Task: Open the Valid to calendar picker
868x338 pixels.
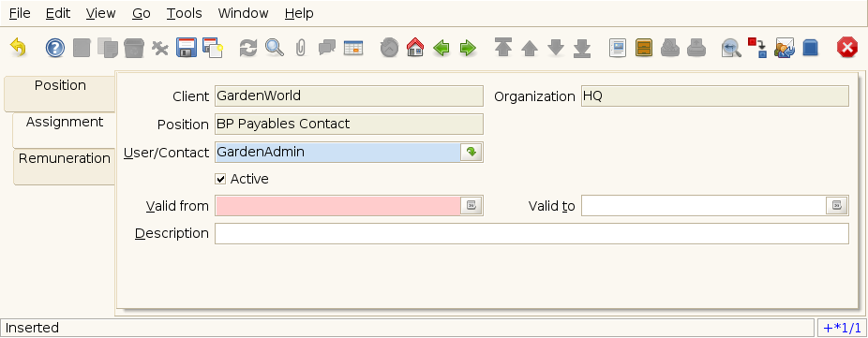Action: point(837,206)
